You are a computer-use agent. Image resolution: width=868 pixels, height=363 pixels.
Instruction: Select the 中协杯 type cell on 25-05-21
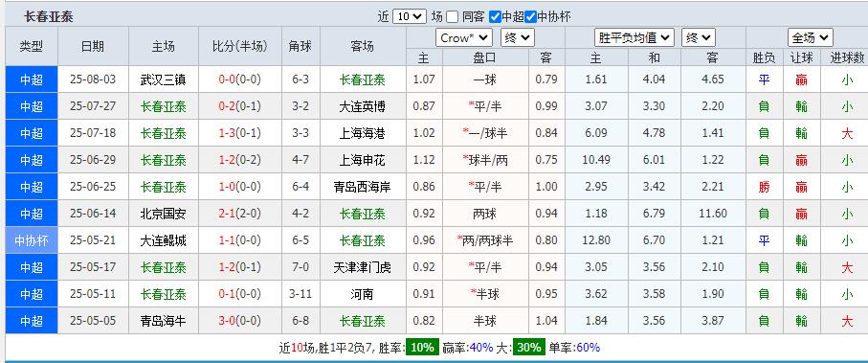32,240
